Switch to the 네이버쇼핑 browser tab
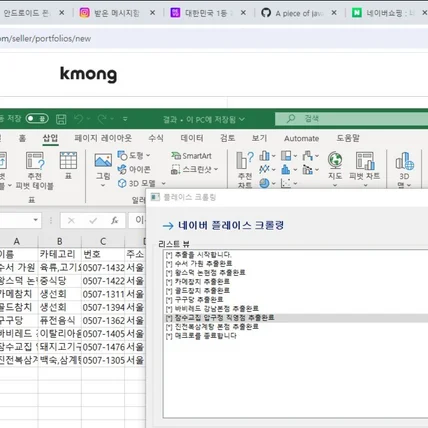The height and width of the screenshot is (428, 428). point(388,13)
